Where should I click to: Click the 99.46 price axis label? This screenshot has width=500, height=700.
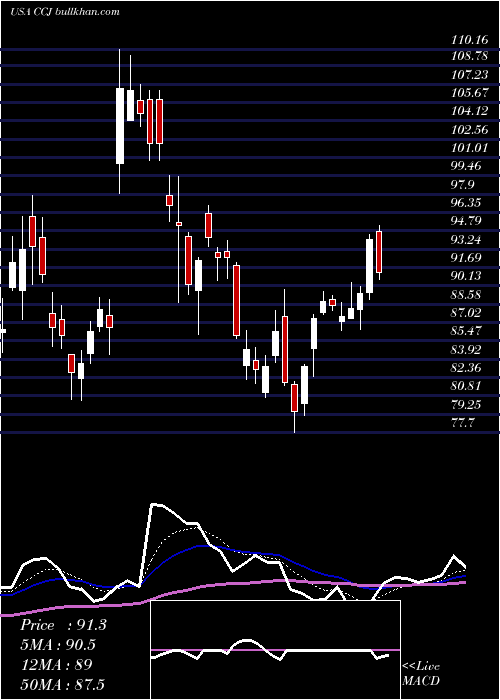coord(466,166)
